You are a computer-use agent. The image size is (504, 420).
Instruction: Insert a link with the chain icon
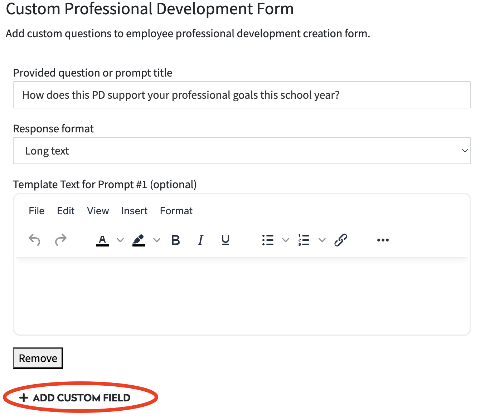pos(341,240)
